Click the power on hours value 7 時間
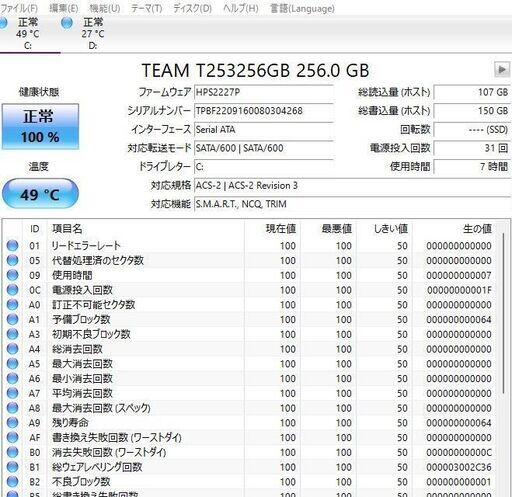 click(x=471, y=167)
